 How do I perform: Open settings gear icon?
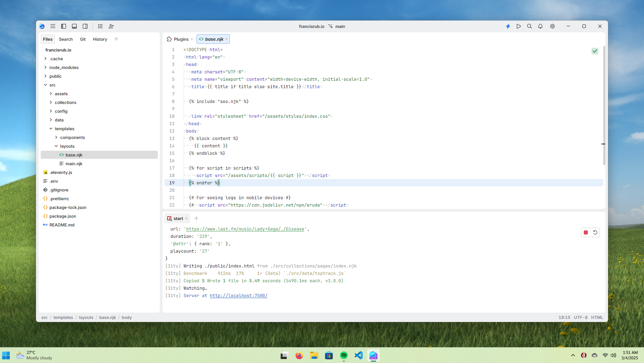pyautogui.click(x=552, y=26)
